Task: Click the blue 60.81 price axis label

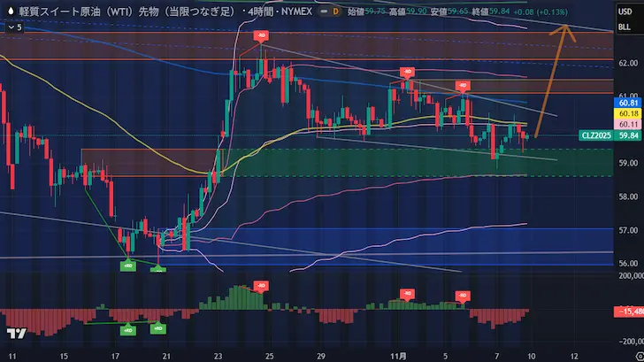Action: [x=629, y=103]
